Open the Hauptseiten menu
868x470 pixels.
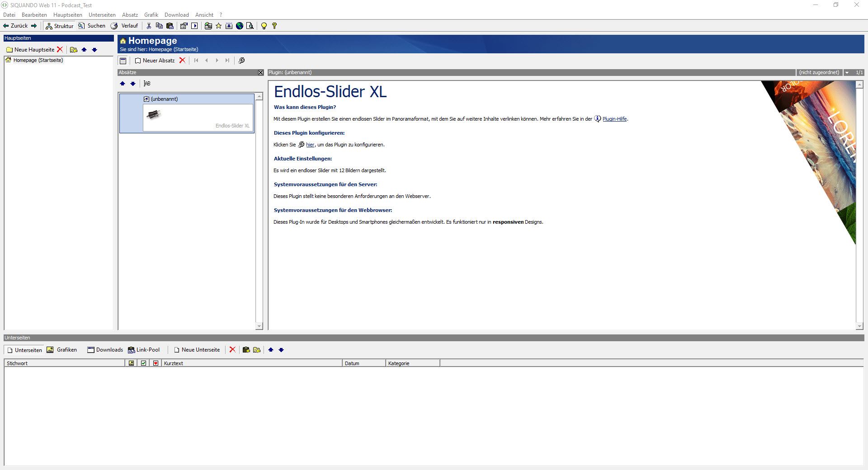[67, 15]
